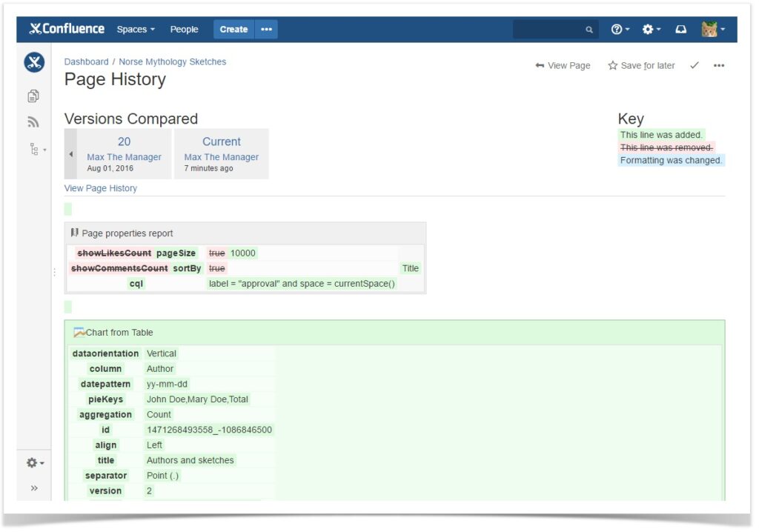Image resolution: width=759 pixels, height=532 pixels.
Task: Click the Create button
Action: (233, 29)
